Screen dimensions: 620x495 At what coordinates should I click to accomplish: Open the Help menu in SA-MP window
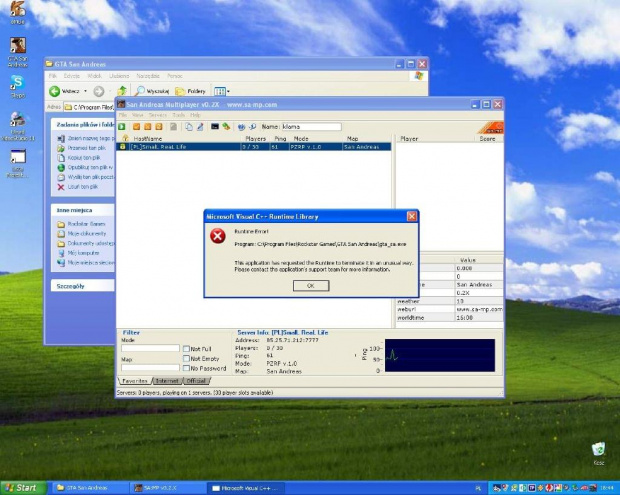[195, 115]
